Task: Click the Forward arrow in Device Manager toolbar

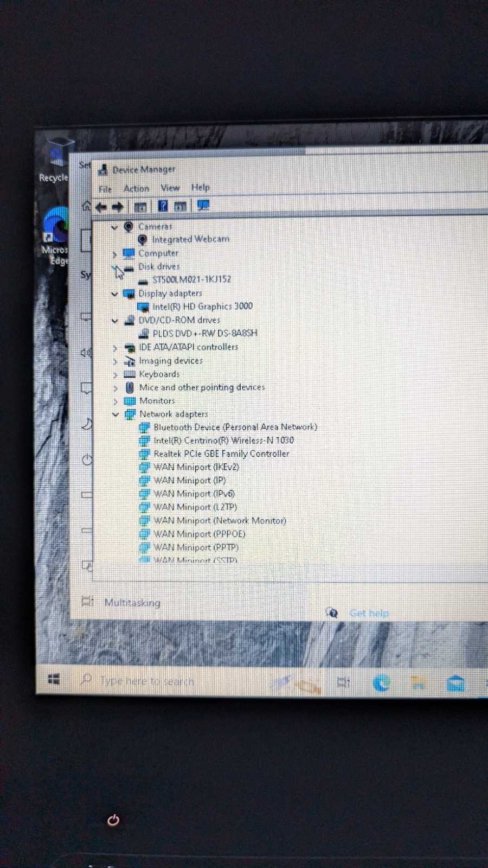Action: point(118,207)
